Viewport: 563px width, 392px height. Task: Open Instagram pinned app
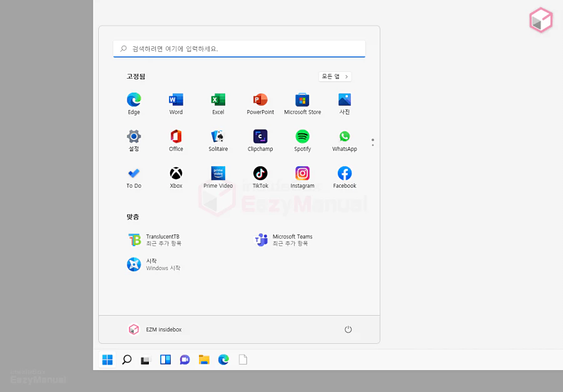[x=302, y=178]
